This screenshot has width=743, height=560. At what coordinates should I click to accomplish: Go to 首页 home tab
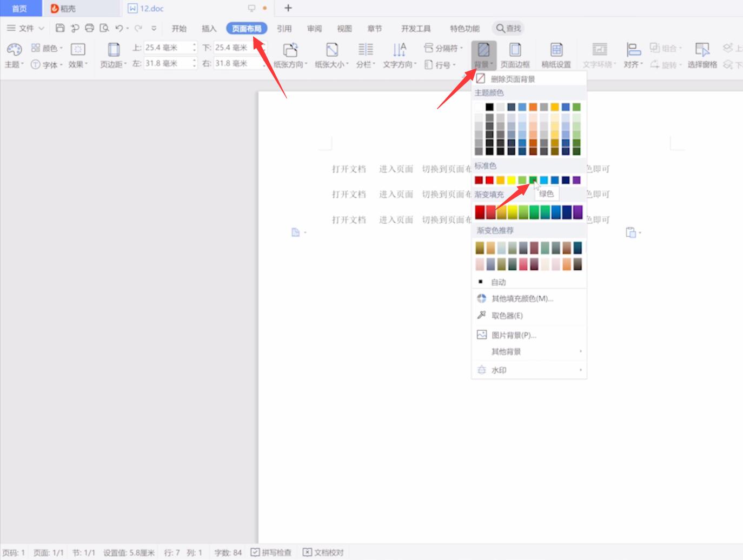coord(20,8)
